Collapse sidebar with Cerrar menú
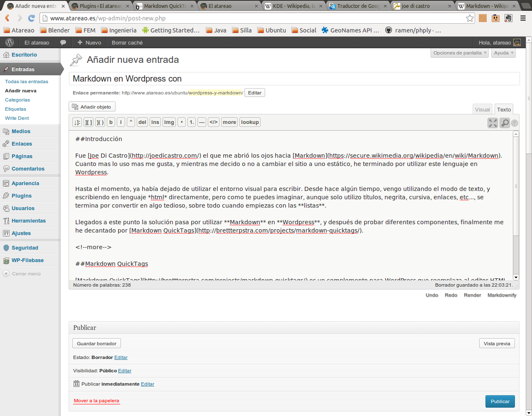The height and width of the screenshot is (416, 532). pos(22,274)
